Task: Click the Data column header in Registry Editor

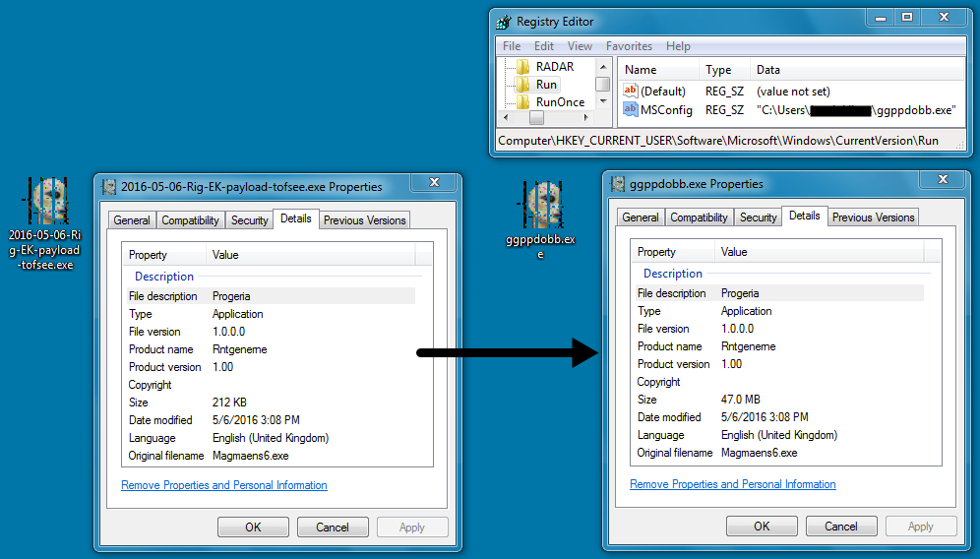Action: coord(767,70)
